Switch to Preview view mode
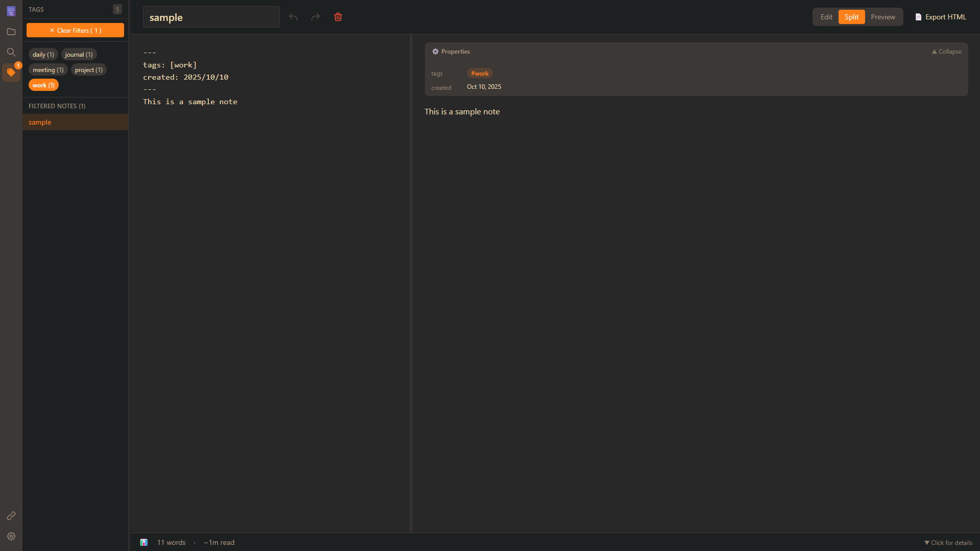980x551 pixels. click(x=883, y=17)
